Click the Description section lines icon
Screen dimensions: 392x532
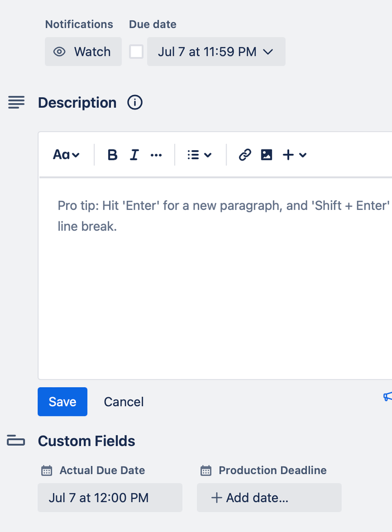pyautogui.click(x=17, y=102)
